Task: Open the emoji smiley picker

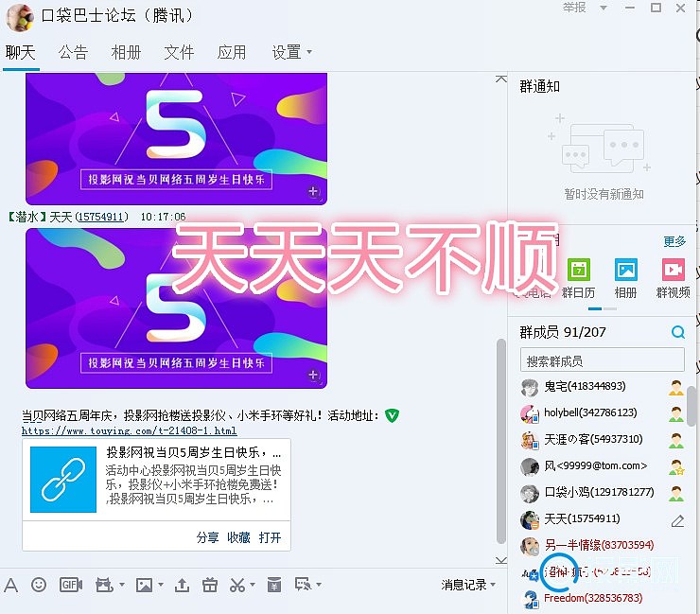Action: [x=39, y=585]
